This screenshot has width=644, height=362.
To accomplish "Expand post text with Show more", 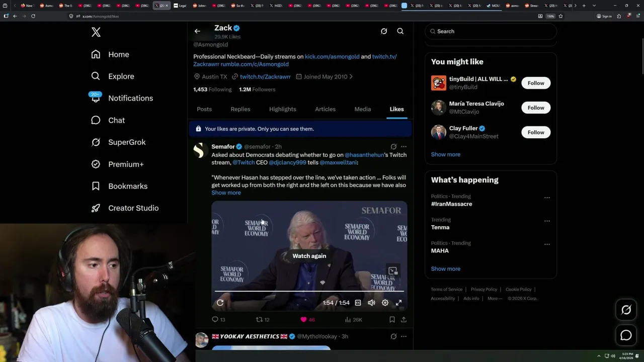I will pyautogui.click(x=226, y=193).
